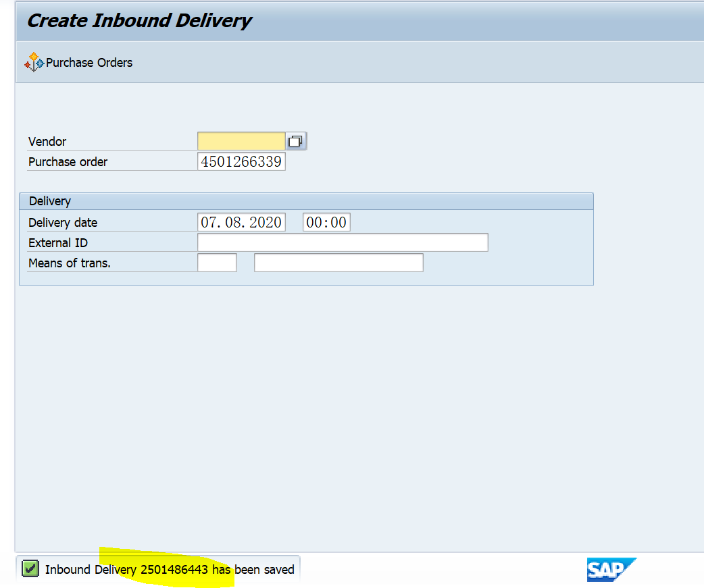The width and height of the screenshot is (704, 588).
Task: Click the External ID label
Action: click(x=58, y=242)
